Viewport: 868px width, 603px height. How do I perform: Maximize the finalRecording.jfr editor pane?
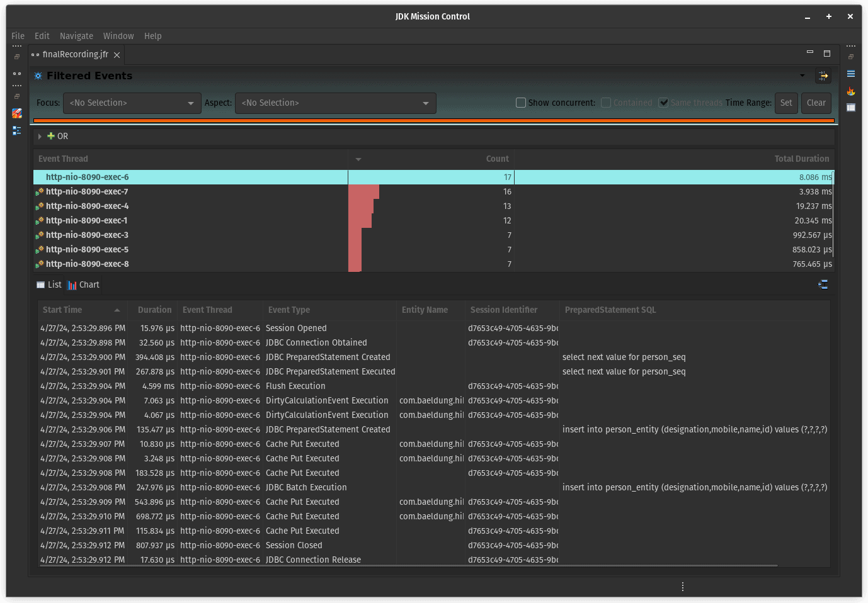[827, 54]
